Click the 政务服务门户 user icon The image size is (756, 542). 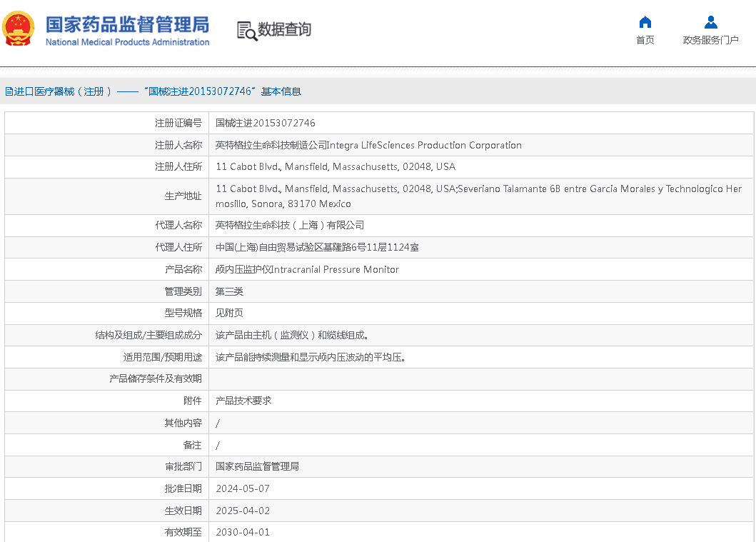(710, 21)
